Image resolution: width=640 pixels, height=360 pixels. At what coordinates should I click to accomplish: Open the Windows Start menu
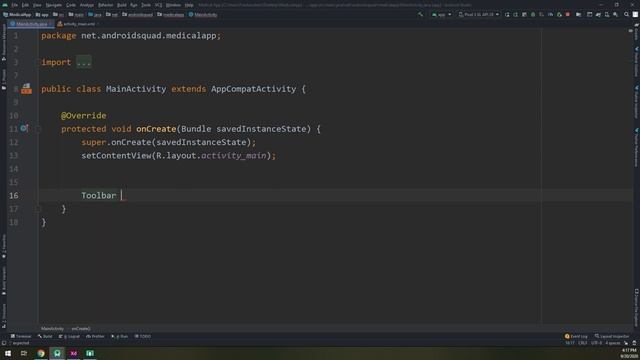point(8,353)
